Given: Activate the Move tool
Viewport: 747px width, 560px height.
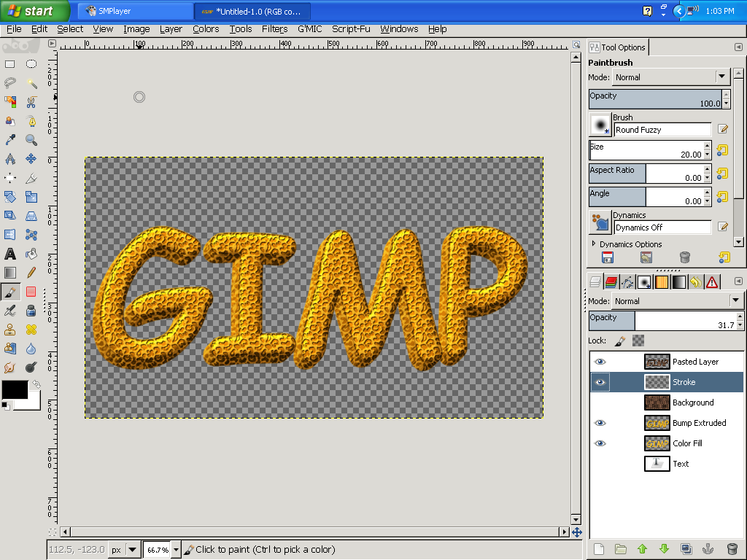Looking at the screenshot, I should click(31, 158).
